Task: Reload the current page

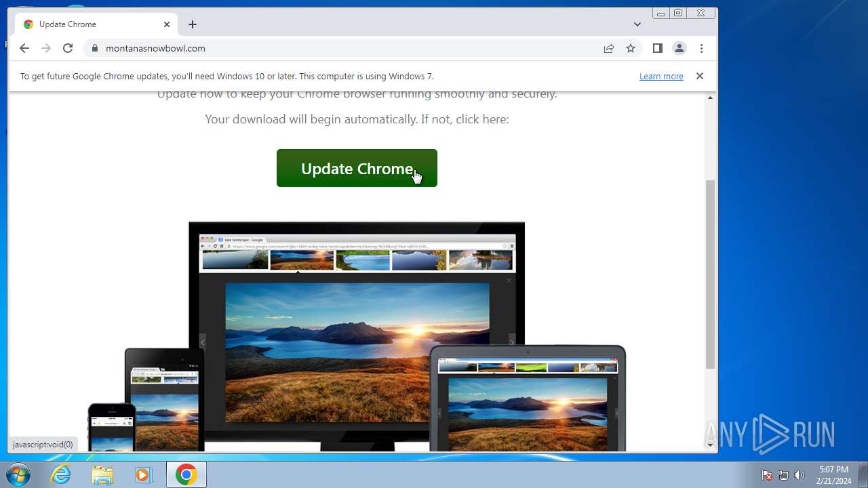Action: point(68,48)
